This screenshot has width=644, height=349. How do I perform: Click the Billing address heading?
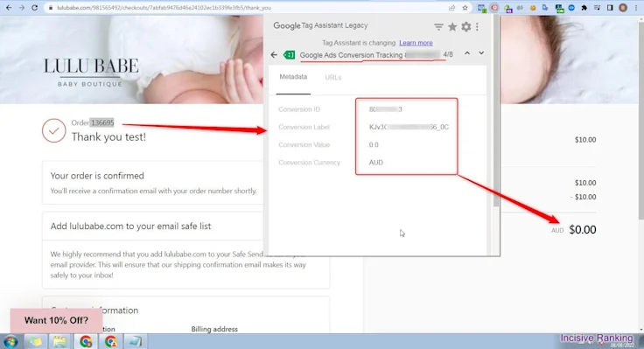point(214,329)
